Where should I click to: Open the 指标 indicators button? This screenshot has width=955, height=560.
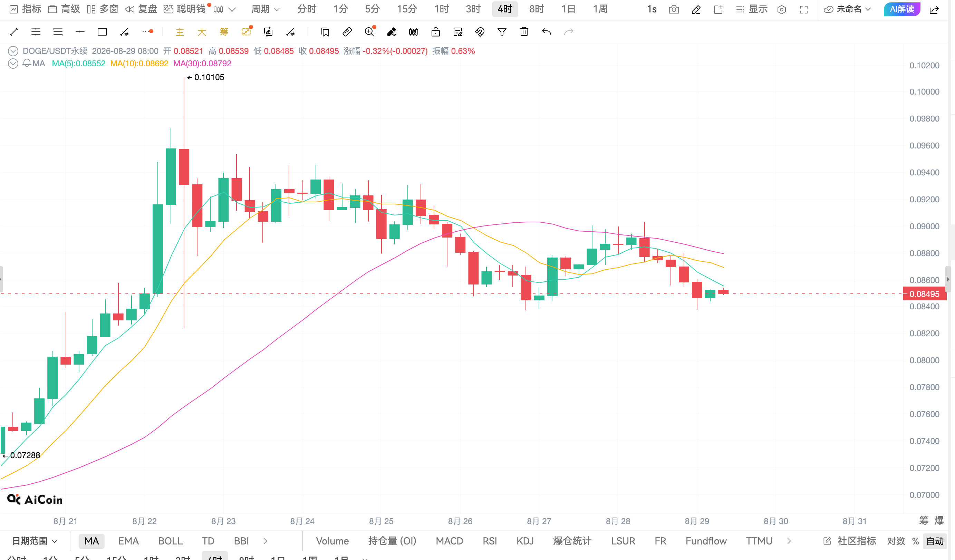click(x=26, y=9)
